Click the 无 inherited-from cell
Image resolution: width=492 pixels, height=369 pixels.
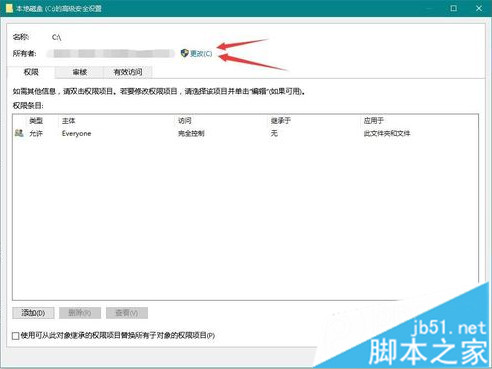tap(274, 133)
